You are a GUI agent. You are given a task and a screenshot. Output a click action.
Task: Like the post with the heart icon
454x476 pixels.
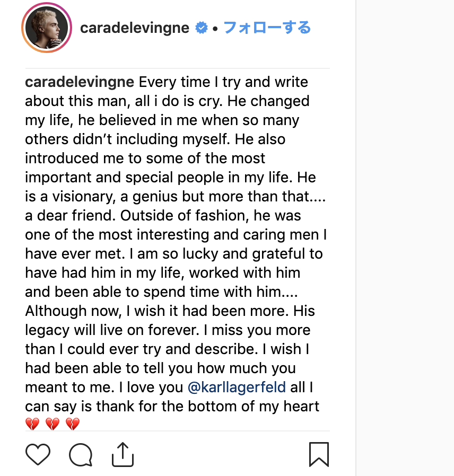click(38, 454)
